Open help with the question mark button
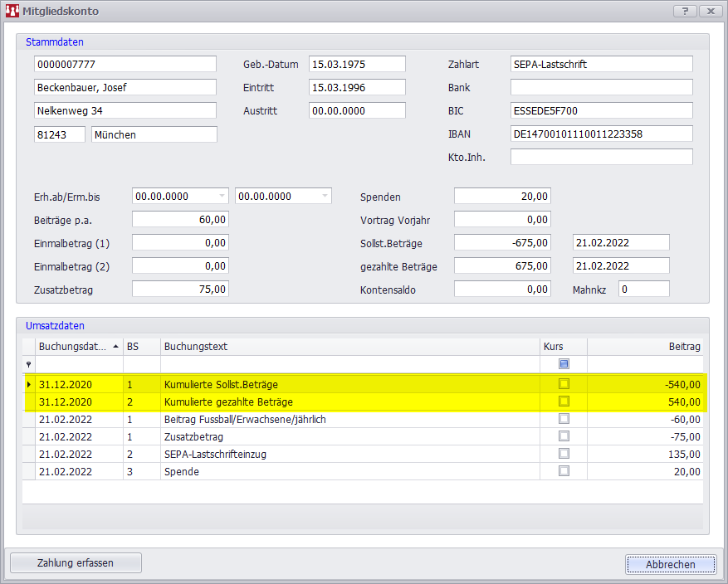Viewport: 728px width, 584px height. click(x=685, y=12)
